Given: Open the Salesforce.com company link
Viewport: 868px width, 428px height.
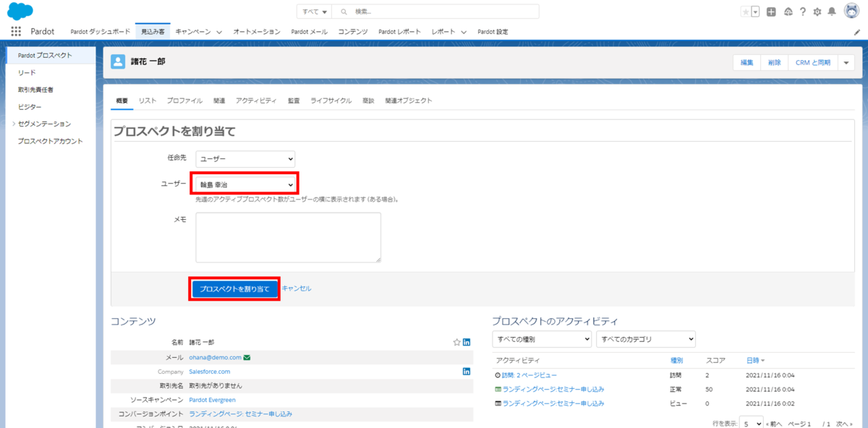Looking at the screenshot, I should [209, 372].
